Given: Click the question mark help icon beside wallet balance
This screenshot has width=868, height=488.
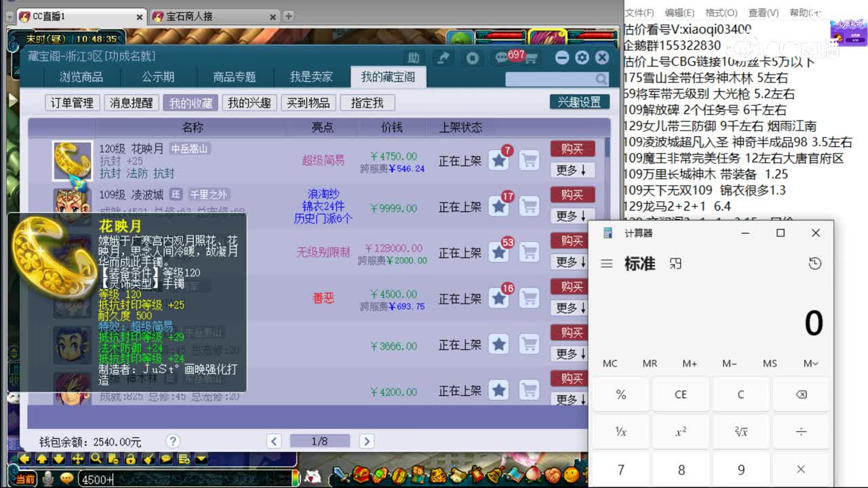Looking at the screenshot, I should click(173, 441).
